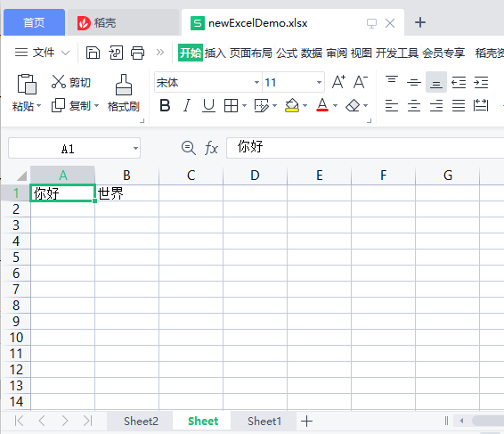Decrease font size with A- icon
This screenshot has width=504, height=434.
pyautogui.click(x=361, y=82)
